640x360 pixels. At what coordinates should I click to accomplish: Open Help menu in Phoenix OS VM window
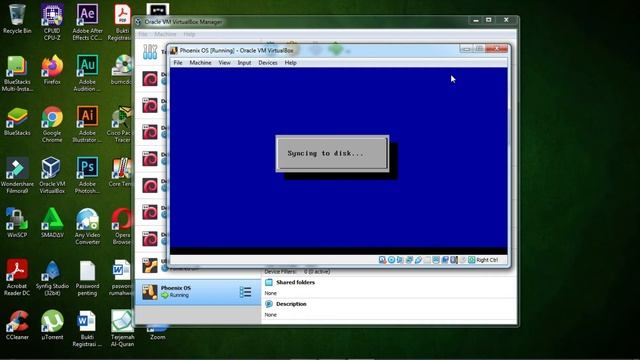[x=290, y=63]
